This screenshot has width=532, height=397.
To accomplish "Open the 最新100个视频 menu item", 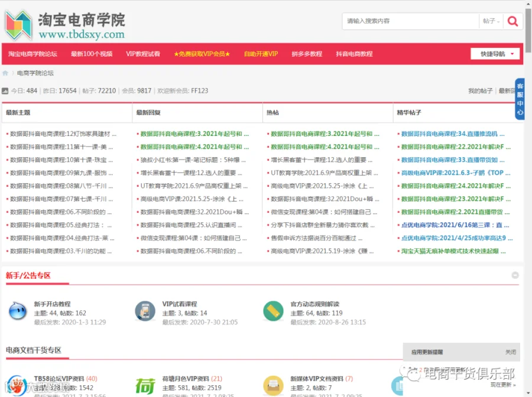I will [x=92, y=54].
